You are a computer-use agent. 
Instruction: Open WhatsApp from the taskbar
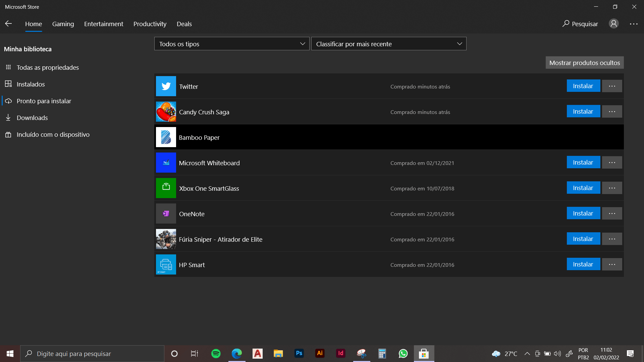tap(403, 354)
